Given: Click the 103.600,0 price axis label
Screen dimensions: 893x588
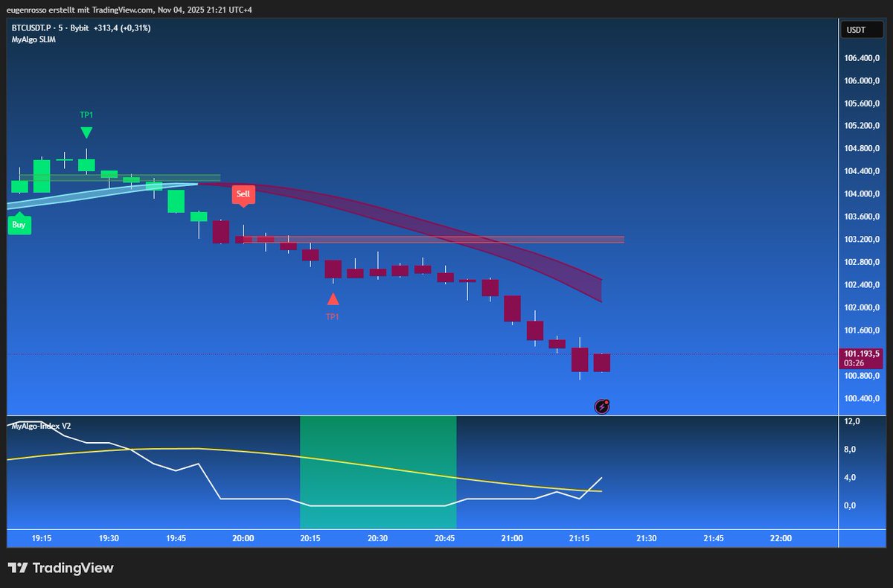Looking at the screenshot, I should [860, 217].
